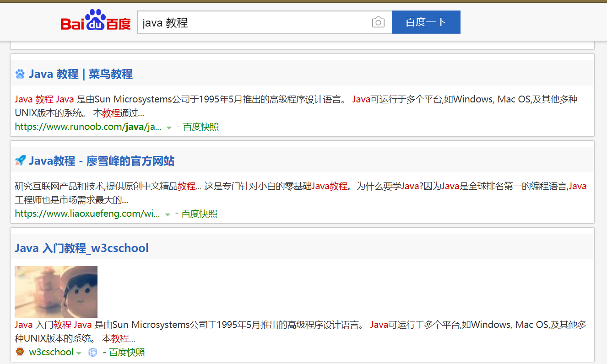Expand dropdown arrow next to w3cschool source
Viewport: 607px width, 364px height.
pyautogui.click(x=79, y=353)
